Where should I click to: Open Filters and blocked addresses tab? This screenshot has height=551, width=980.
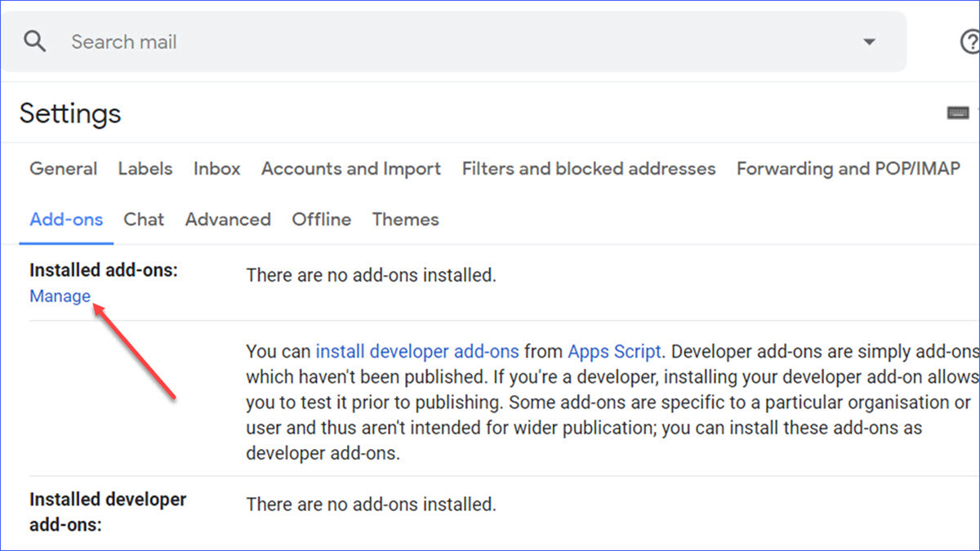588,169
